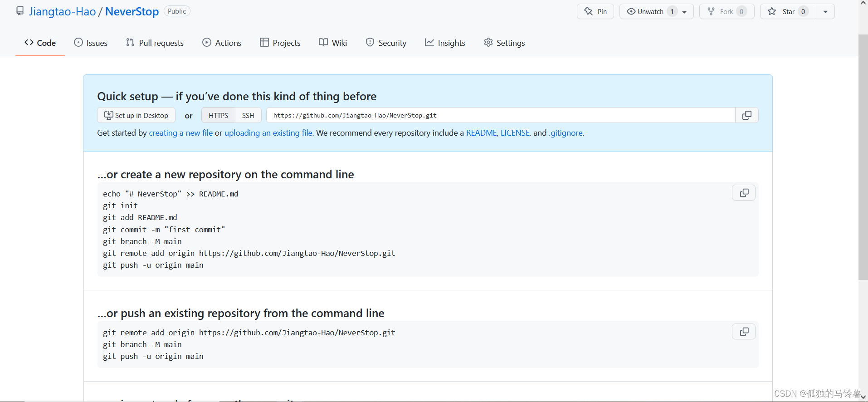Copy the clone URL to clipboard
This screenshot has height=402, width=868.
tap(747, 115)
